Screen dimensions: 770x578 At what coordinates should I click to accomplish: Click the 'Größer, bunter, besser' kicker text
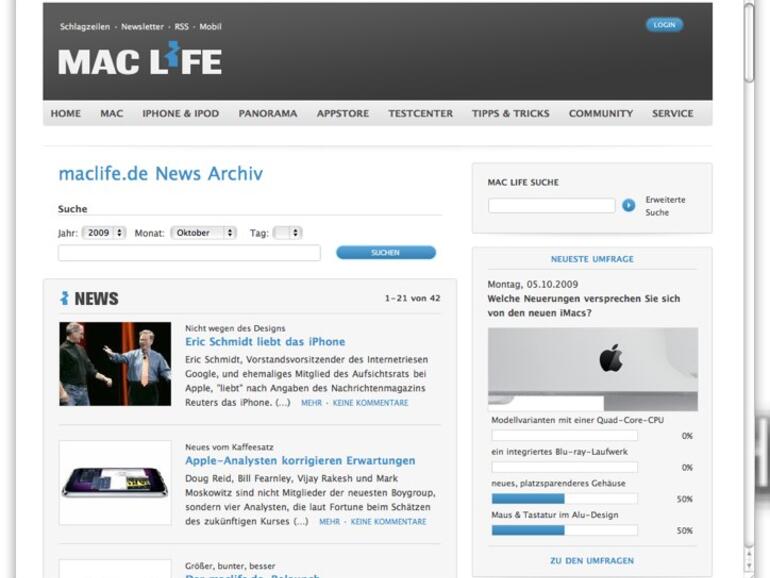(x=230, y=566)
